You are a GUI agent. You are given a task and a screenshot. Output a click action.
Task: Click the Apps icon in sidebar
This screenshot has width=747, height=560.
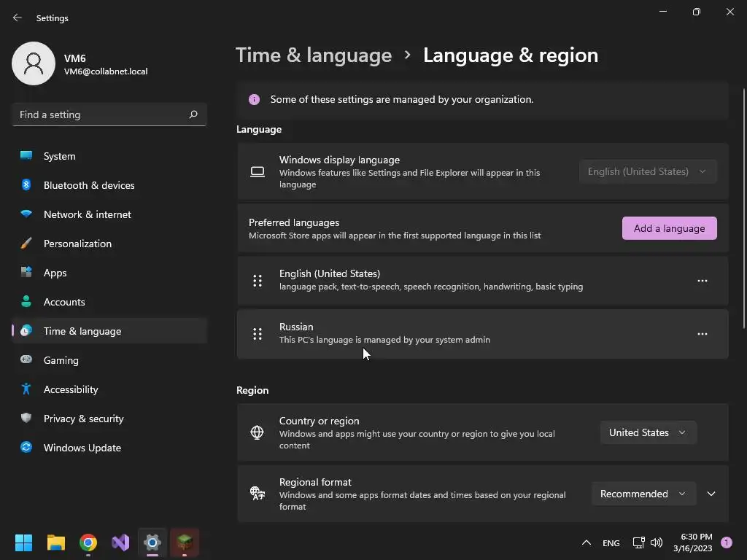(26, 273)
